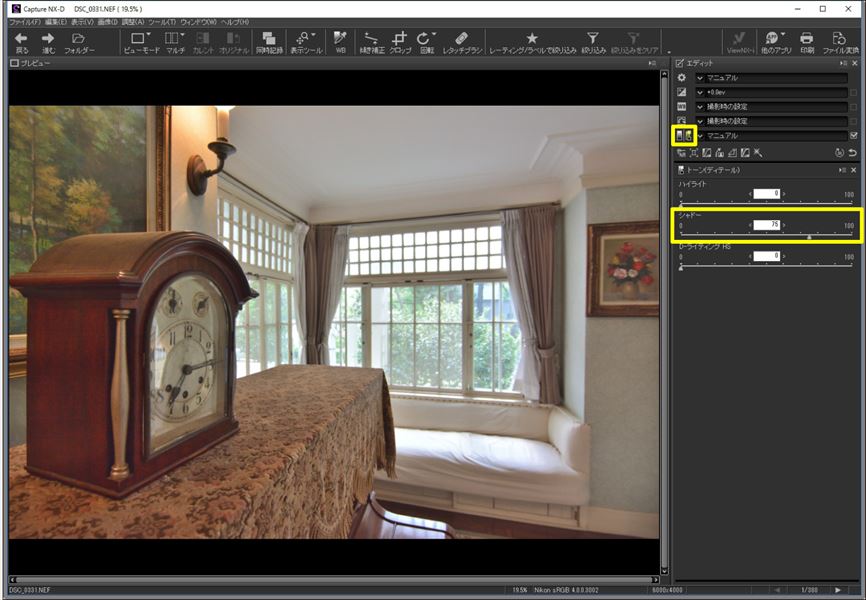Open the ウィンドウ(W) menu
Image resolution: width=866 pixels, height=600 pixels.
[x=198, y=22]
